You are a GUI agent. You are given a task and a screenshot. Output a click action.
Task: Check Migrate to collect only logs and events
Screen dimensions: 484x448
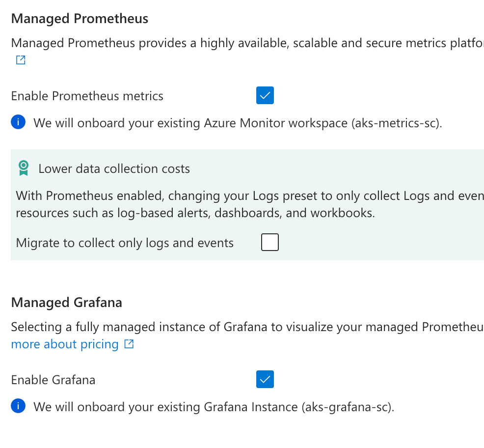click(x=269, y=242)
